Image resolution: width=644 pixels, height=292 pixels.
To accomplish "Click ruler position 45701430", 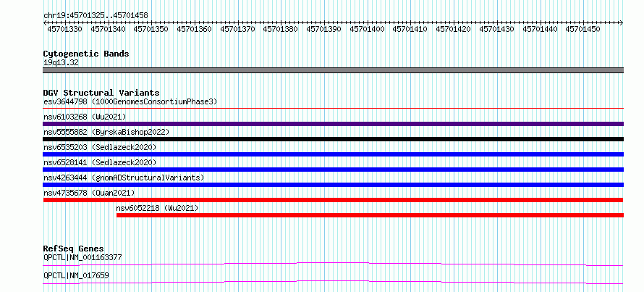I will [x=497, y=29].
